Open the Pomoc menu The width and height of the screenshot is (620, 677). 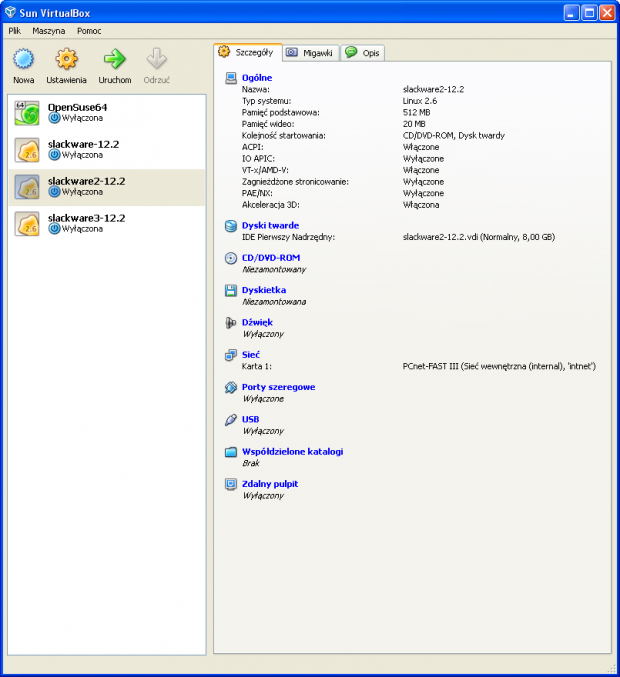coord(89,31)
